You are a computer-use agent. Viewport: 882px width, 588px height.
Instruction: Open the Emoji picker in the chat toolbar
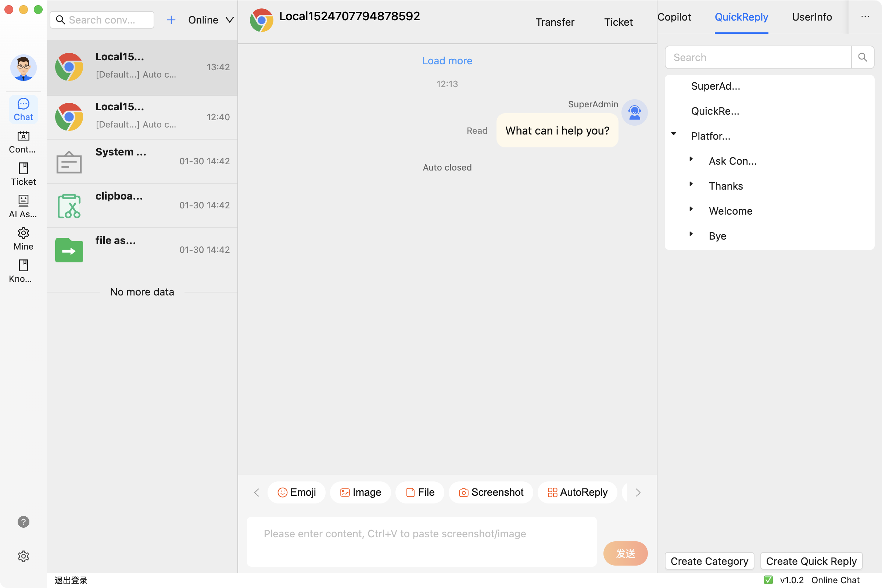tap(283, 492)
